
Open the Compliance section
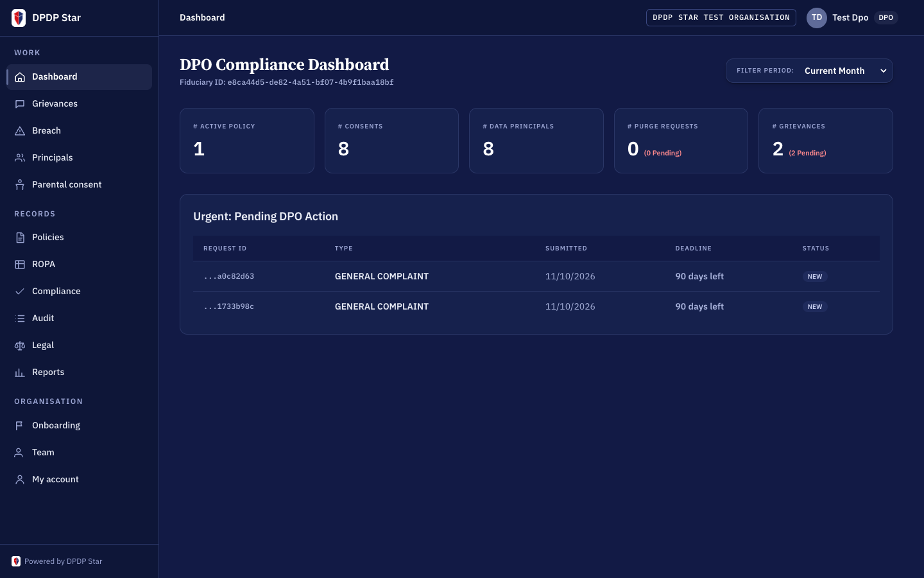click(x=79, y=292)
